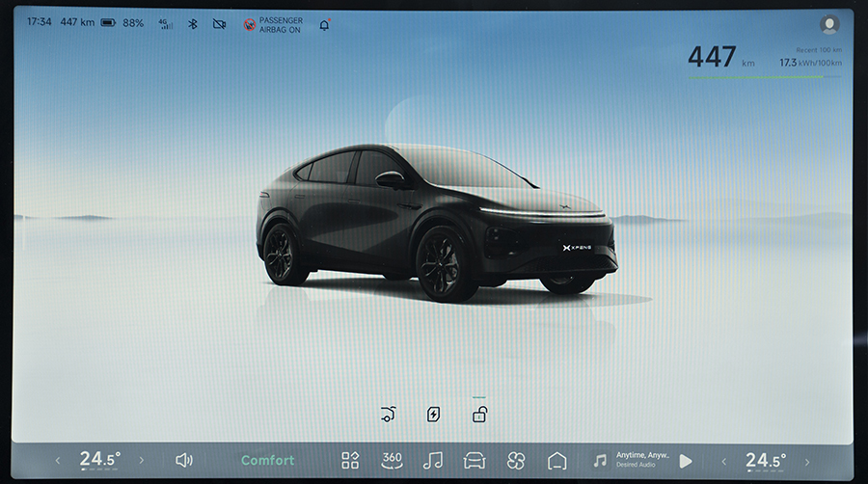Viewport: 868px width, 484px height.
Task: Decrease passenger temperature with left arrow
Action: [x=724, y=461]
